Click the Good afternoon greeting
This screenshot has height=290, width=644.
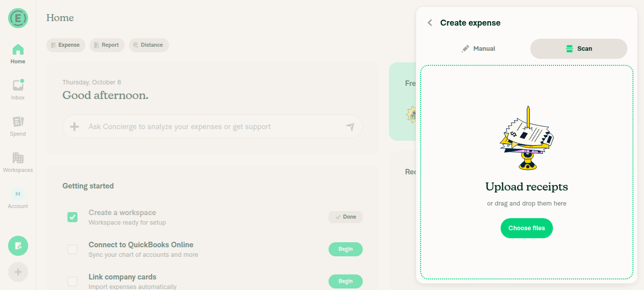click(105, 95)
